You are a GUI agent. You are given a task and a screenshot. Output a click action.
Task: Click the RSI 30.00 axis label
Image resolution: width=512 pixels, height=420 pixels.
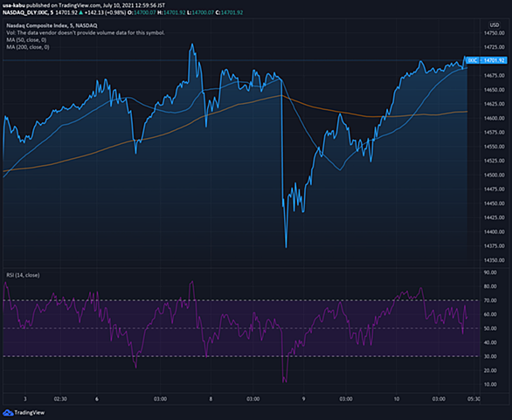click(x=490, y=356)
